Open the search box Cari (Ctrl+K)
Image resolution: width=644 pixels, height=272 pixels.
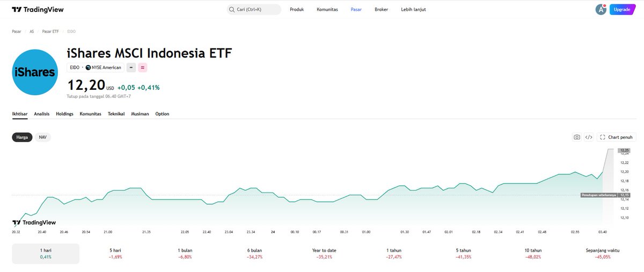pos(253,9)
